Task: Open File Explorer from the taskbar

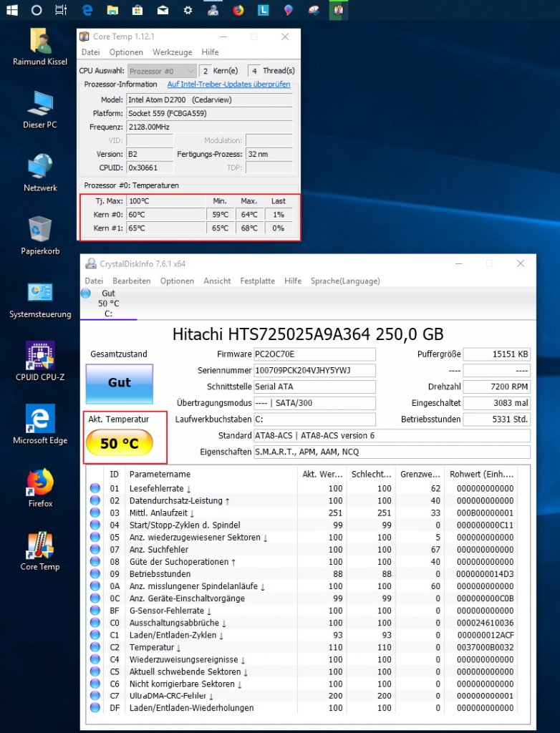Action: pyautogui.click(x=112, y=10)
